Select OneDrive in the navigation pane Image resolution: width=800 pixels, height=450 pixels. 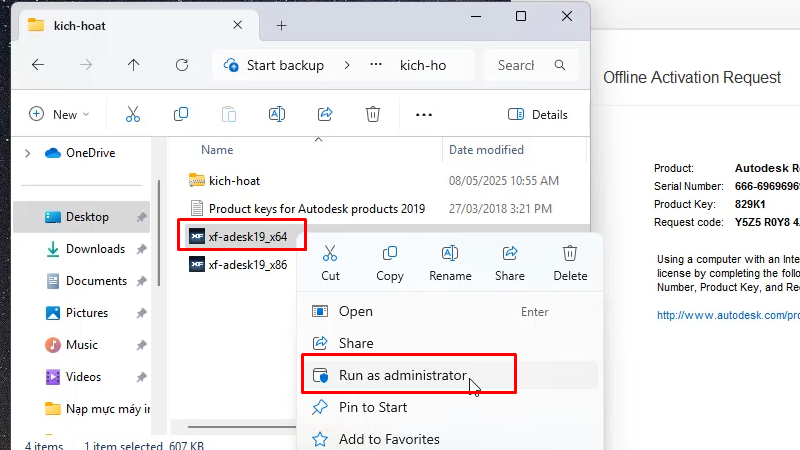[81, 153]
